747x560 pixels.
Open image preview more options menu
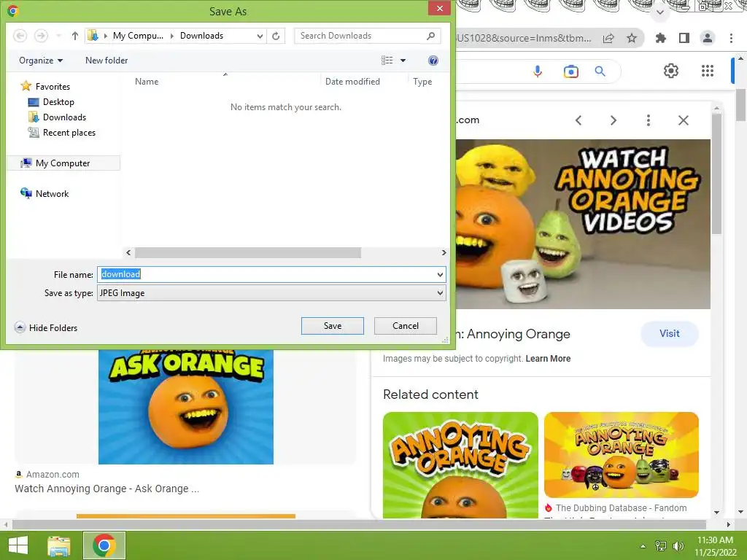649,120
